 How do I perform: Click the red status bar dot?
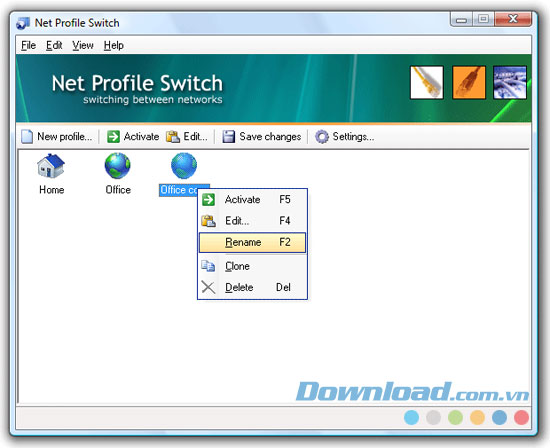(521, 418)
